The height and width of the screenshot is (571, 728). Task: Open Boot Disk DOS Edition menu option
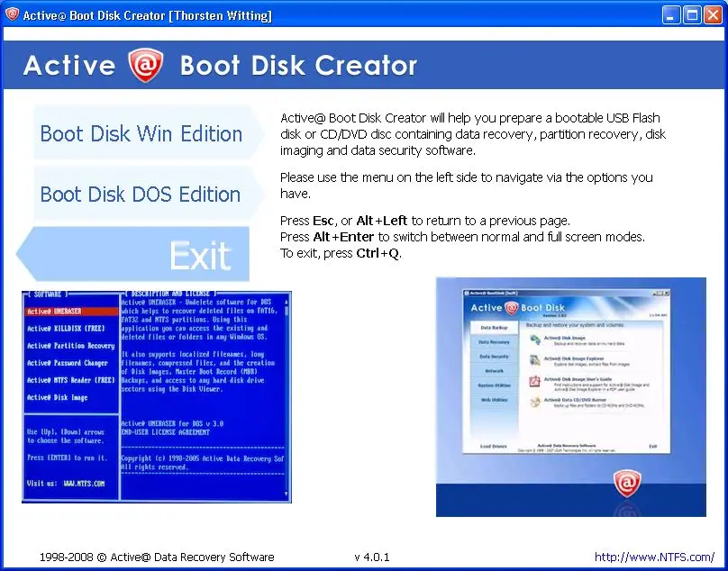(149, 194)
